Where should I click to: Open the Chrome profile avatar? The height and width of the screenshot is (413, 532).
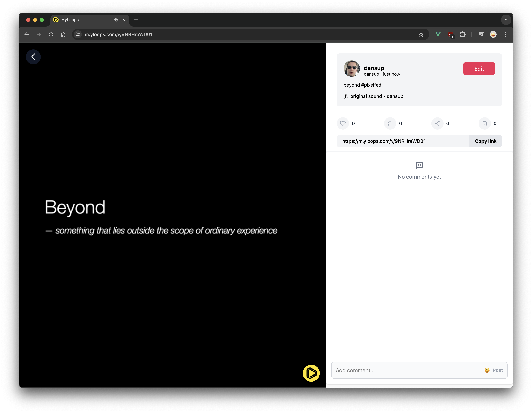[493, 34]
